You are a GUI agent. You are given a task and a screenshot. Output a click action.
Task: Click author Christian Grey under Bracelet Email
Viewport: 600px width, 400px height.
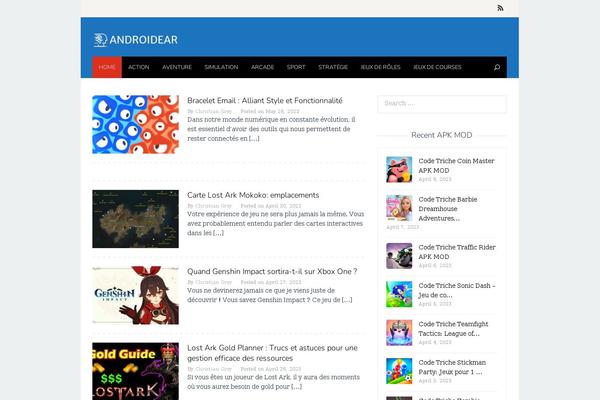click(x=214, y=111)
